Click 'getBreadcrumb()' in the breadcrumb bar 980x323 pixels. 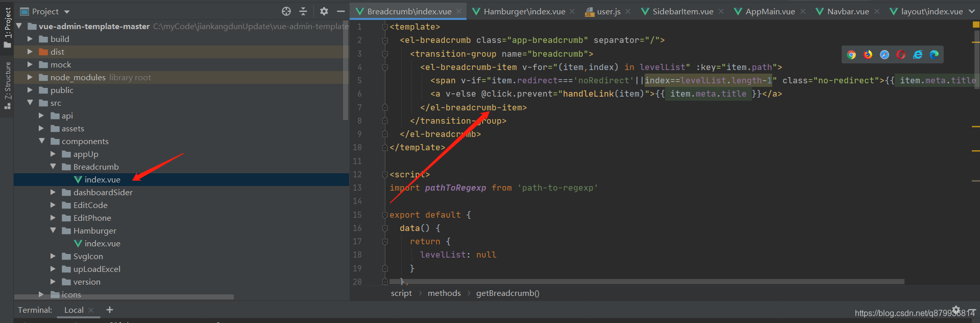pyautogui.click(x=508, y=293)
